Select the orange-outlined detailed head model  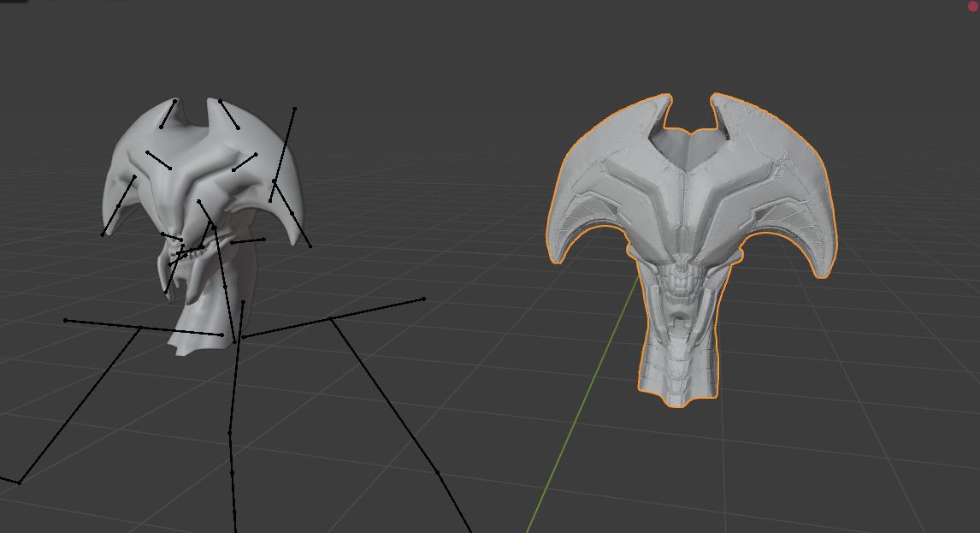(691, 250)
